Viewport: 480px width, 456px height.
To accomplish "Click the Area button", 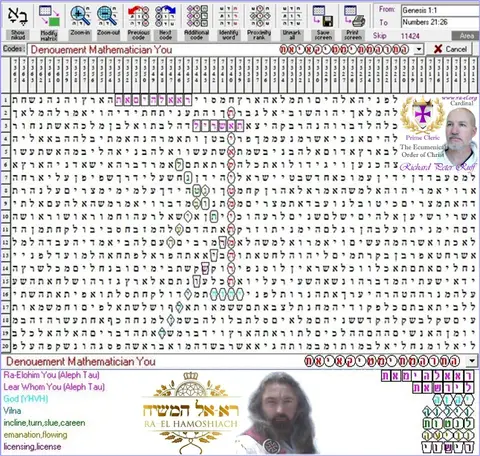I will 466,36.
